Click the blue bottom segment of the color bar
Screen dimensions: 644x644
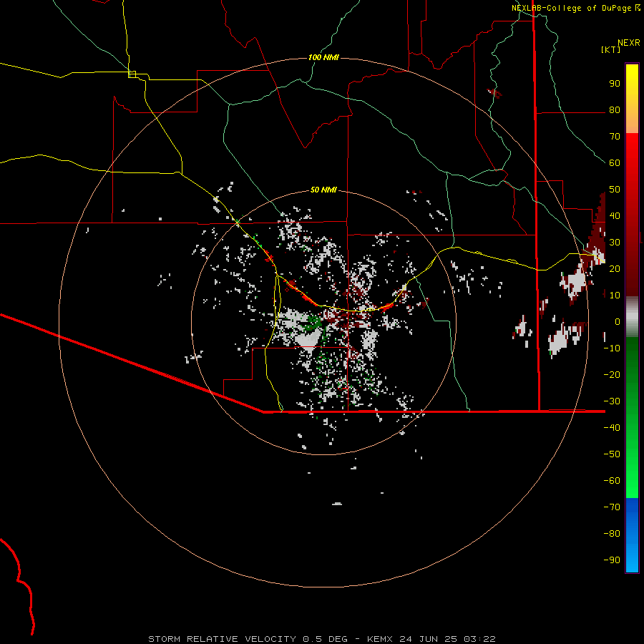[632, 535]
